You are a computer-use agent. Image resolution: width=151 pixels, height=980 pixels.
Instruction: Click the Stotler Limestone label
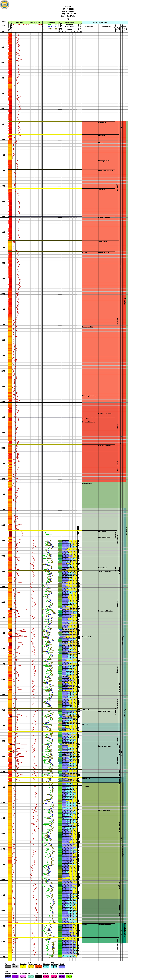(x=104, y=537)
